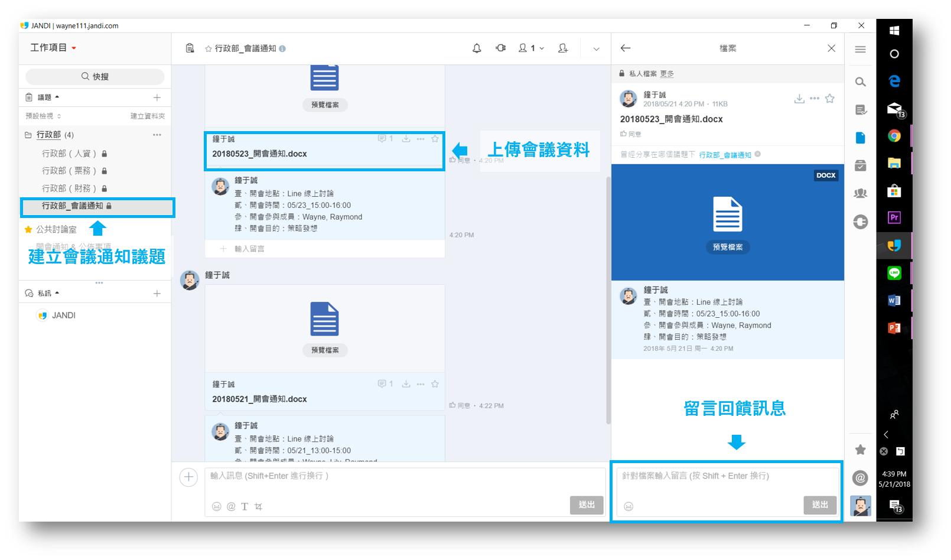Star the 行政部_會議通知 topic in chat header
The height and width of the screenshot is (560, 951).
[x=209, y=48]
